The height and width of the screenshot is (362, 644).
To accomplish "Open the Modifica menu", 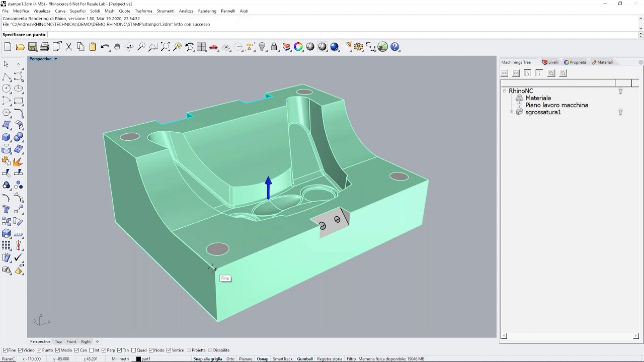I will coord(21,11).
